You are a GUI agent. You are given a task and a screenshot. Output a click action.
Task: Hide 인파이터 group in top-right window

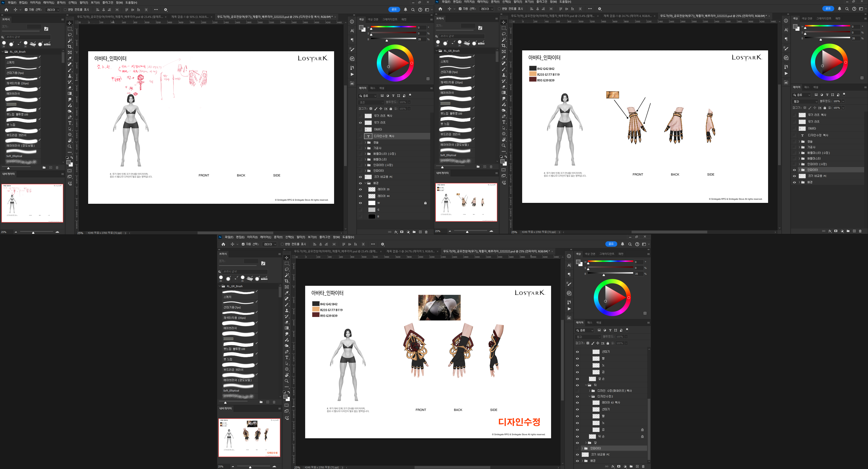tap(795, 170)
